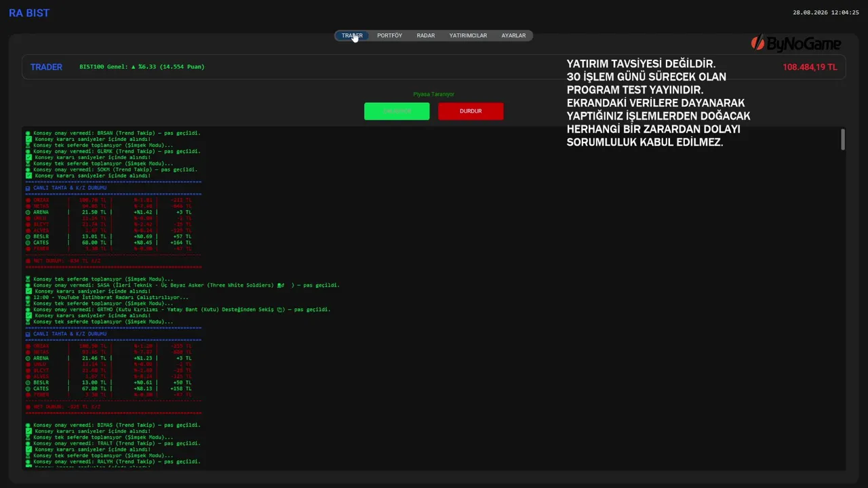This screenshot has width=868, height=488.
Task: Click the CATES row priced 68.00 TL
Action: coord(109,243)
